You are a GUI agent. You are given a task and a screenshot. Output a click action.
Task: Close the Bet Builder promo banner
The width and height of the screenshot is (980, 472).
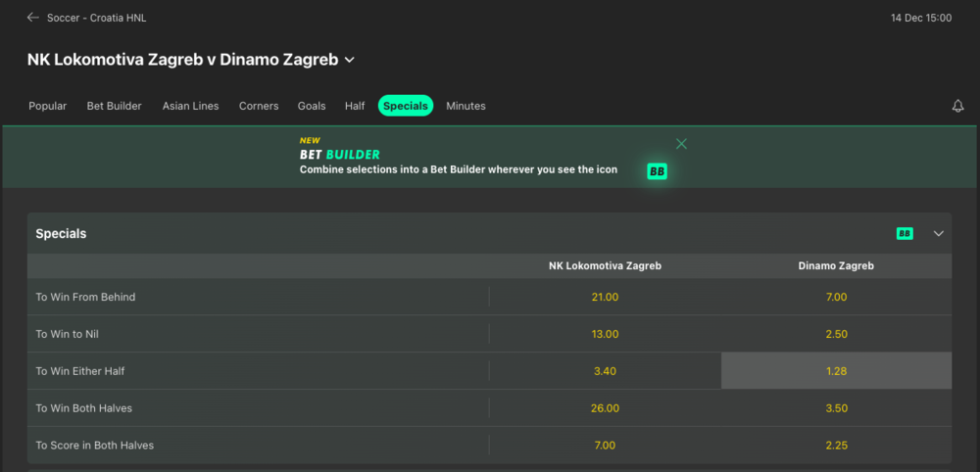tap(682, 144)
